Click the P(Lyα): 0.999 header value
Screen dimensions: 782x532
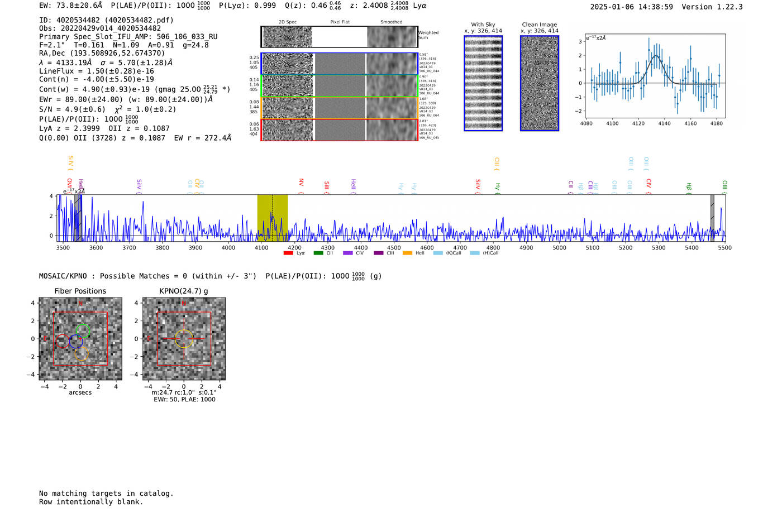click(x=247, y=6)
